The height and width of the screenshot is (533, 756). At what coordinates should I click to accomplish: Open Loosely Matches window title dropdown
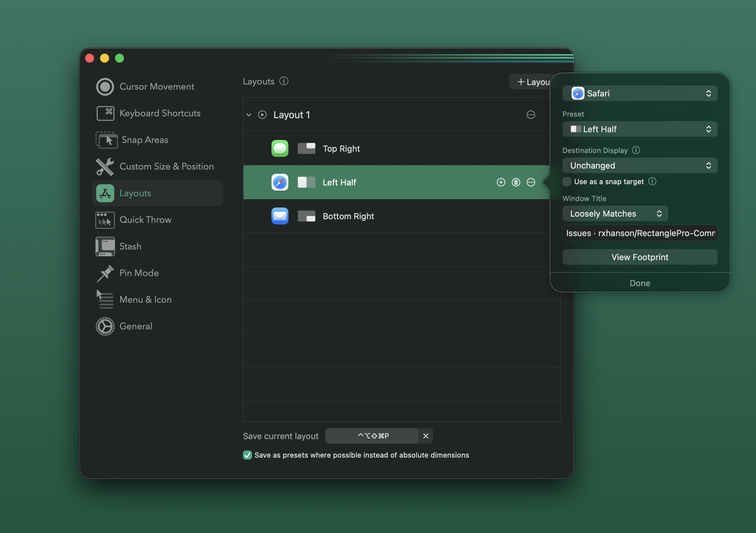coord(615,213)
